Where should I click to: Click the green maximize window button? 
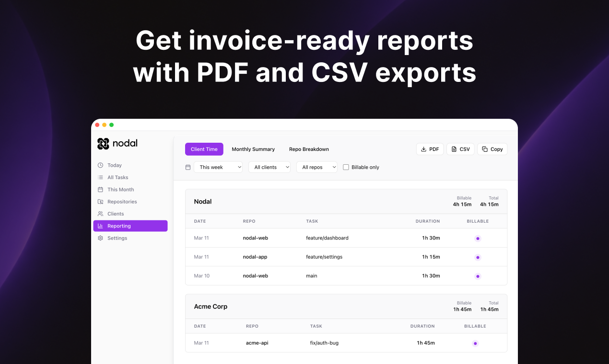click(112, 125)
